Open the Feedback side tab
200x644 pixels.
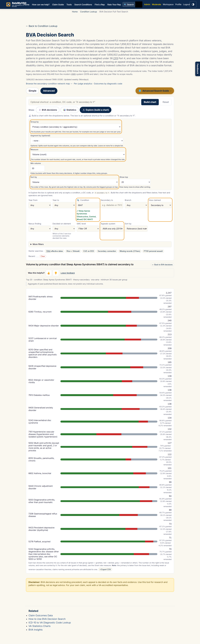coord(197,69)
